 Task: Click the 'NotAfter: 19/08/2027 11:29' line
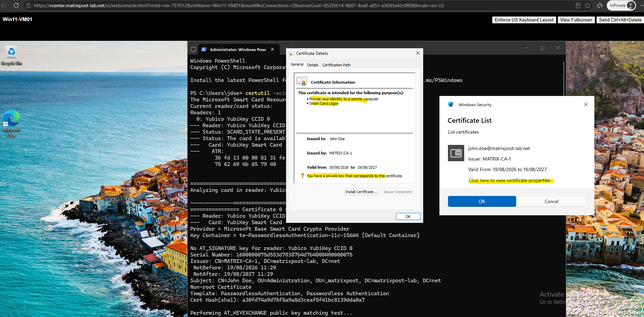point(233,274)
